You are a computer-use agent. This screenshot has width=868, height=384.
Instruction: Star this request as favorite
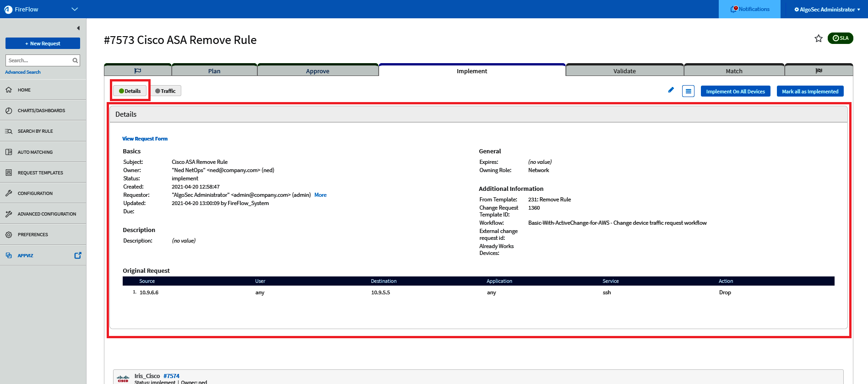(819, 38)
